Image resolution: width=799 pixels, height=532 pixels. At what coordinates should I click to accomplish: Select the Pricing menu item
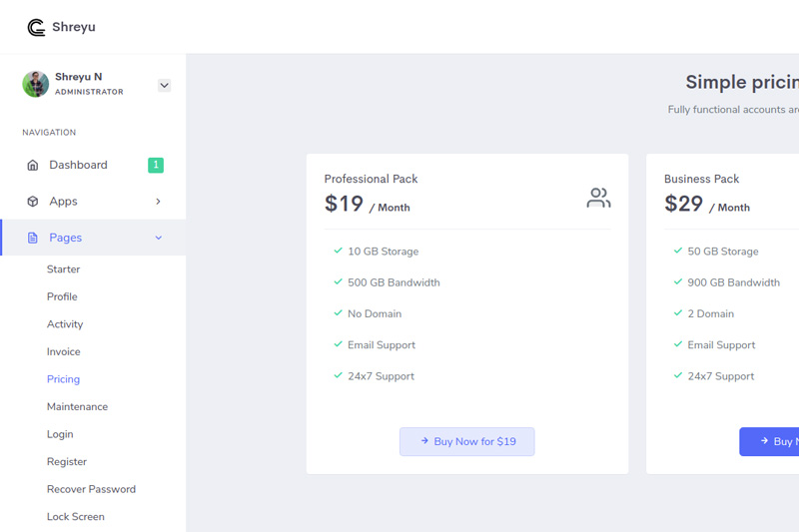(x=63, y=379)
